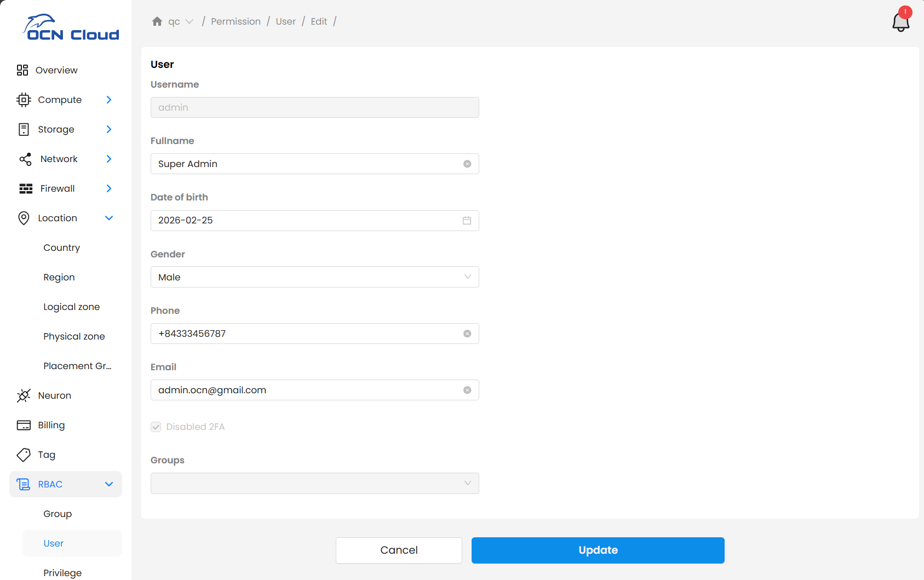Open Neuron from the sidebar
The image size is (924, 580).
coord(54,395)
